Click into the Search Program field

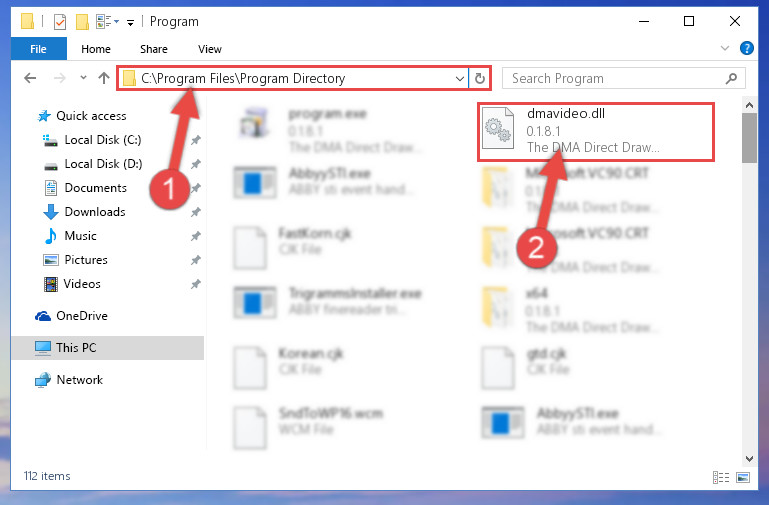pyautogui.click(x=615, y=78)
